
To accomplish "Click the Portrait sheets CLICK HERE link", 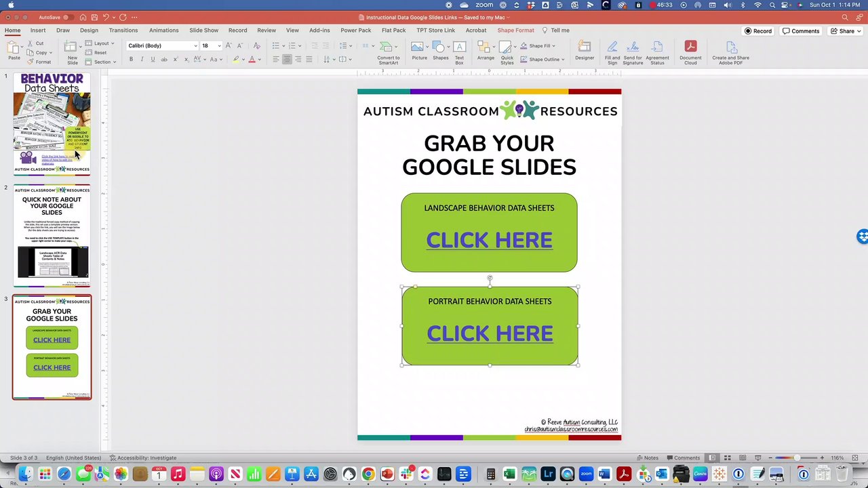I will [x=490, y=333].
